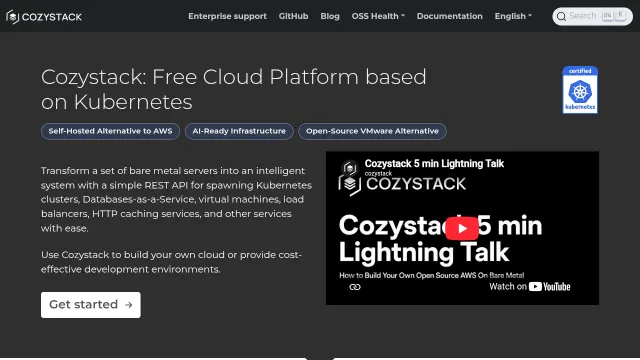This screenshot has width=640, height=360.
Task: Click the main heading Cozystack: Free Cloud Platform
Action: tap(233, 89)
